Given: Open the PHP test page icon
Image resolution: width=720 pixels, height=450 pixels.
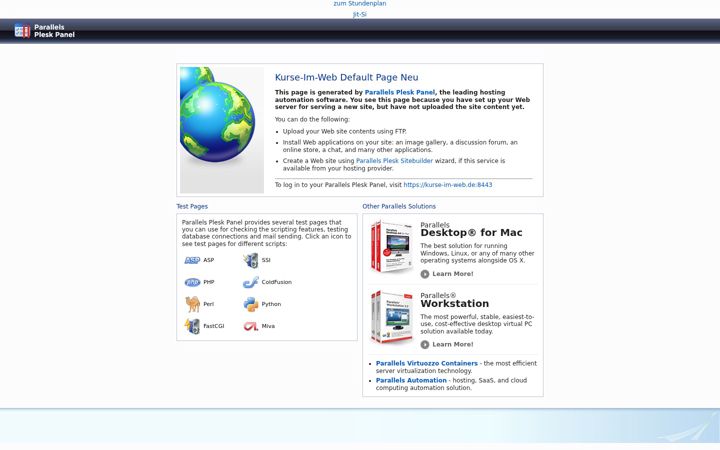Looking at the screenshot, I should (192, 282).
